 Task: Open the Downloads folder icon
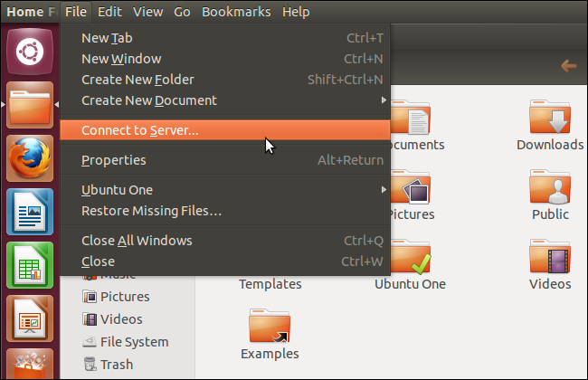click(550, 125)
